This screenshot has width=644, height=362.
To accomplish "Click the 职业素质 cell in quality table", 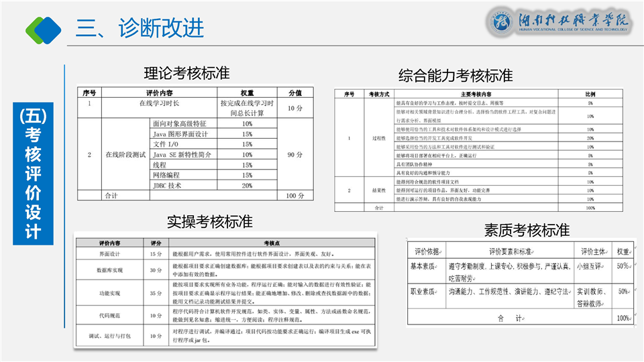I will 423,291.
